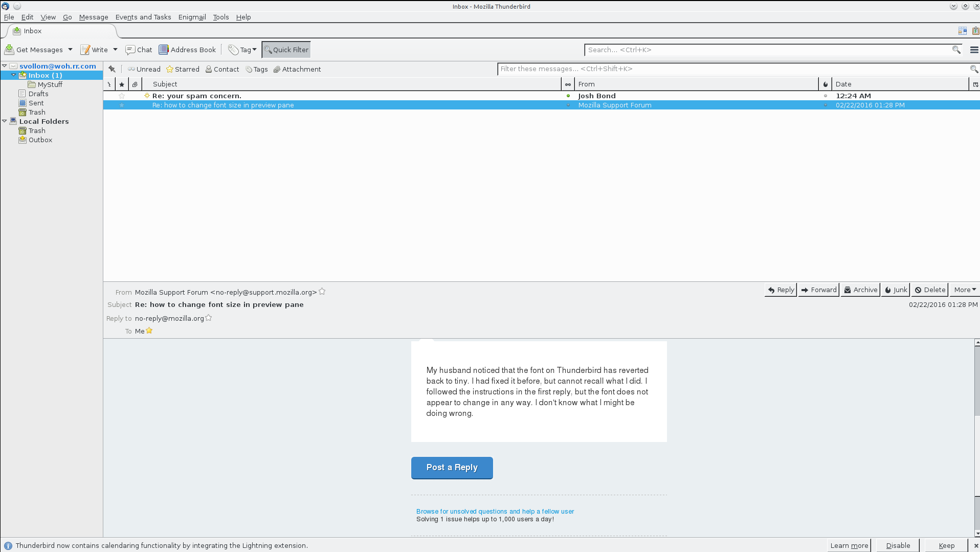The width and height of the screenshot is (980, 552).
Task: Open the Write button dropdown arrow
Action: 115,50
